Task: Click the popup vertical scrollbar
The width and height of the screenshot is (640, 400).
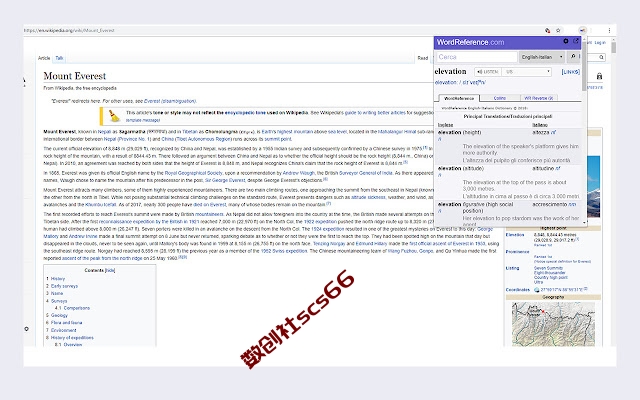Action: [x=584, y=65]
